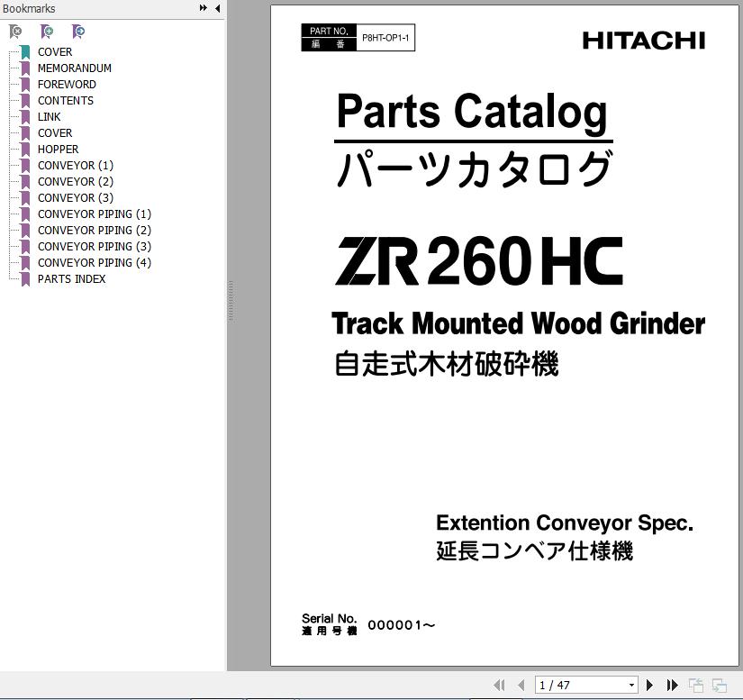
Task: Navigate to the CONTENTS bookmark
Action: click(x=65, y=101)
